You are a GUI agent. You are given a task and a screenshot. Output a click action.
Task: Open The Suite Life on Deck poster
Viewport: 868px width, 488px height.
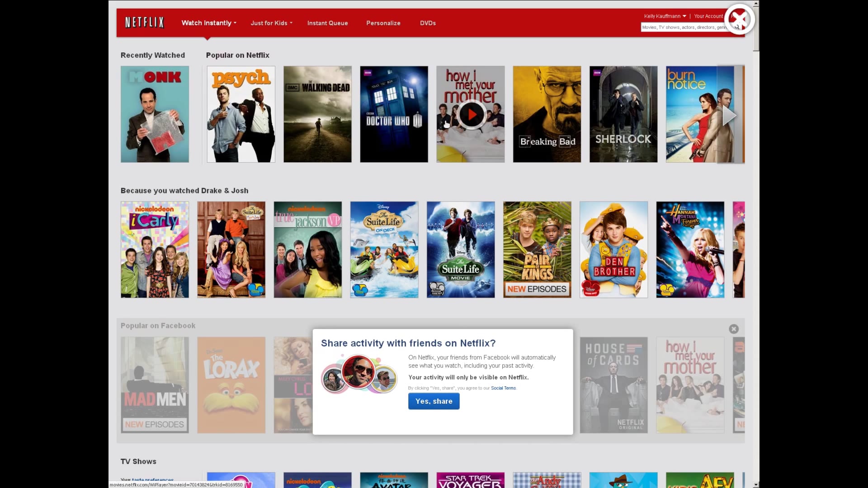[384, 250]
